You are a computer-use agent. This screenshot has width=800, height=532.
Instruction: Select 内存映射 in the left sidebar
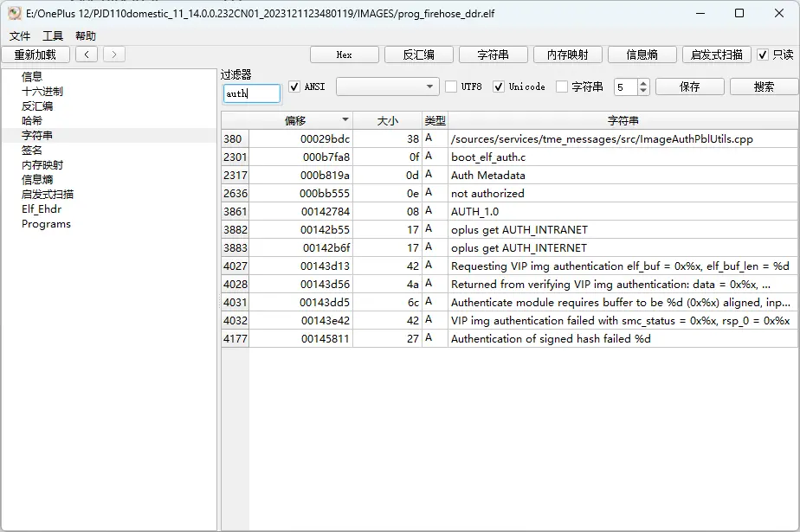[x=42, y=165]
